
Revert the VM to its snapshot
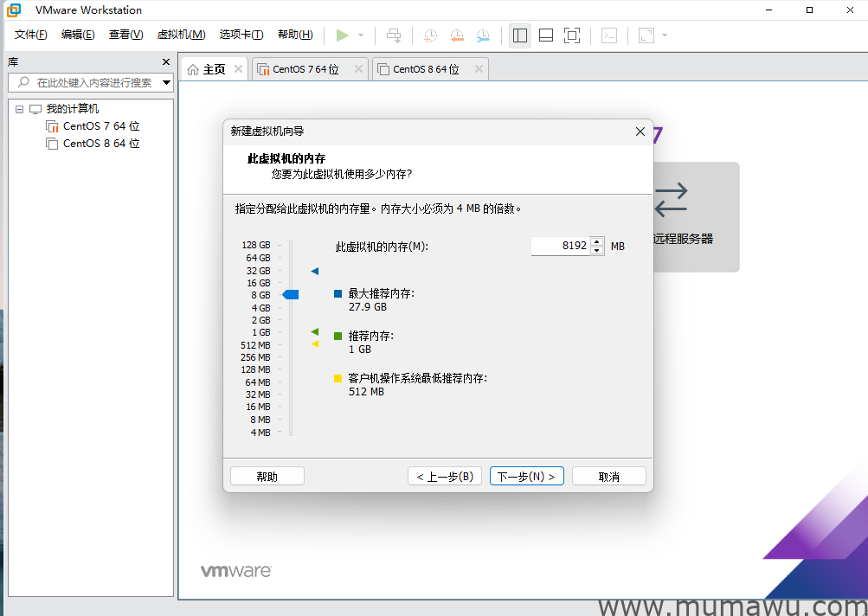point(456,35)
